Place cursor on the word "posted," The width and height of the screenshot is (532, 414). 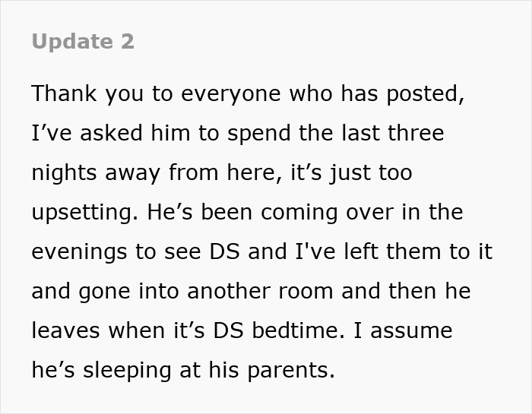point(426,95)
